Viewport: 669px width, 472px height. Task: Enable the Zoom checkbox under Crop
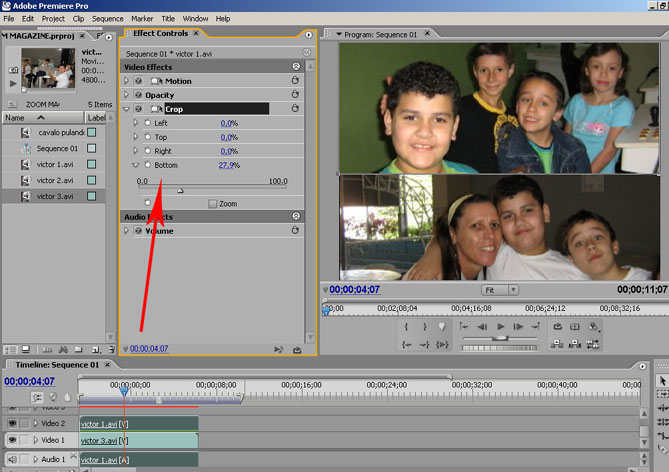(212, 203)
